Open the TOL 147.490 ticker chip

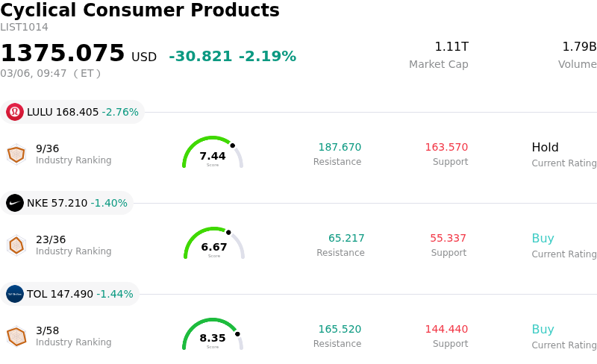[70, 294]
